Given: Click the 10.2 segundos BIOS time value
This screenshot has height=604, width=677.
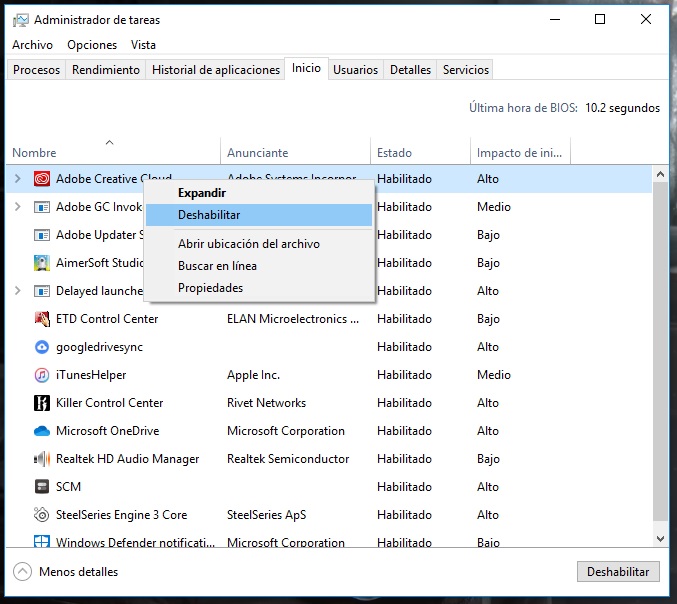Looking at the screenshot, I should click(x=622, y=108).
